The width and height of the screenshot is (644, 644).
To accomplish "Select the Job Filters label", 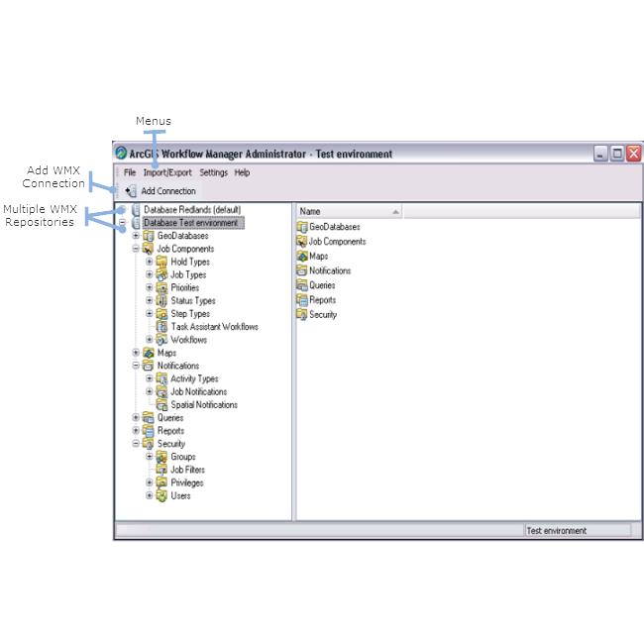I will 187,470.
